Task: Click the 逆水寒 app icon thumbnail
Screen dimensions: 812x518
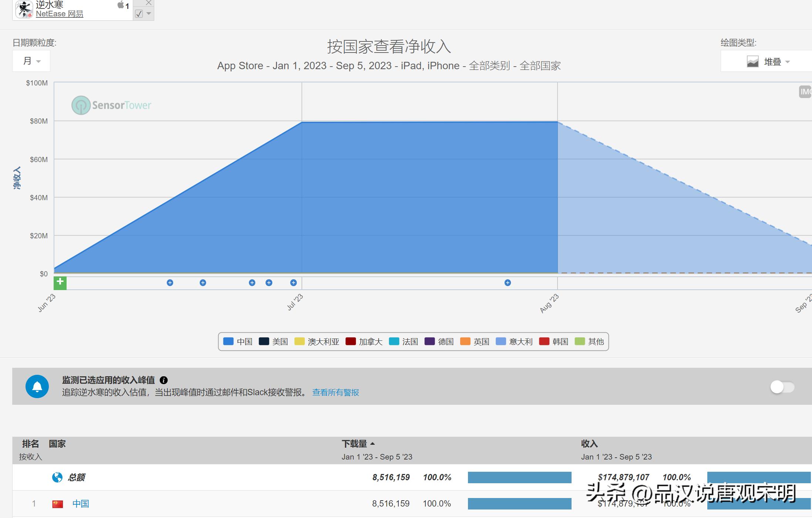Action: [x=24, y=9]
